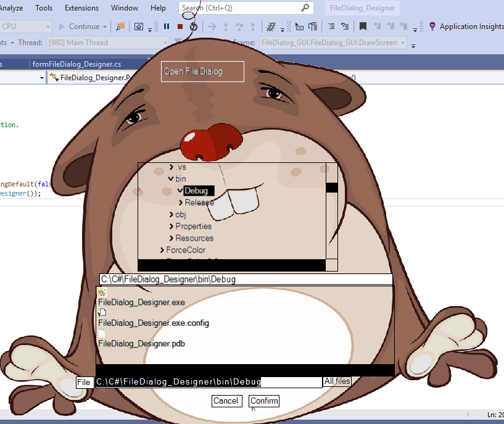Image resolution: width=504 pixels, height=424 pixels.
Task: Click the Step Out icon
Action: click(x=253, y=27)
